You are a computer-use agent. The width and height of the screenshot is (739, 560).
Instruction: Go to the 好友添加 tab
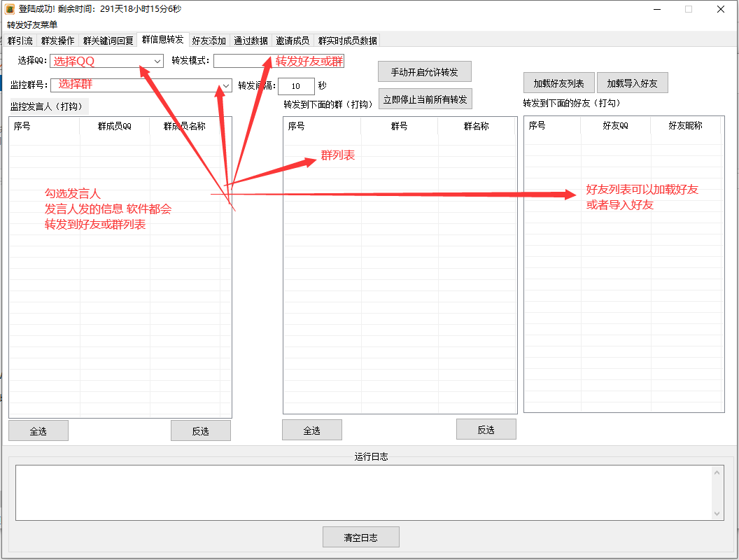coord(209,41)
